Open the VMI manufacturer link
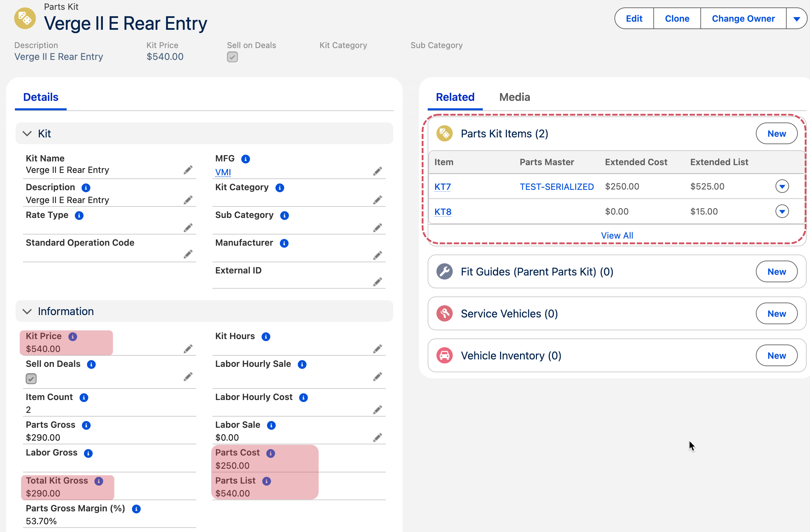The image size is (810, 532). (223, 173)
